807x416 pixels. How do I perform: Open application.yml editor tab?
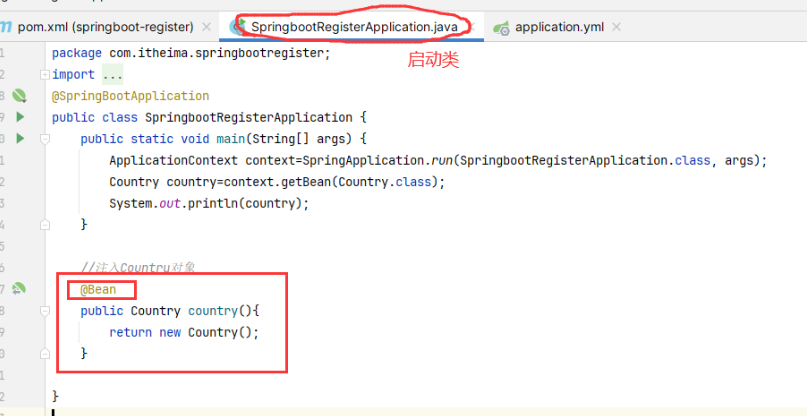coord(559,27)
